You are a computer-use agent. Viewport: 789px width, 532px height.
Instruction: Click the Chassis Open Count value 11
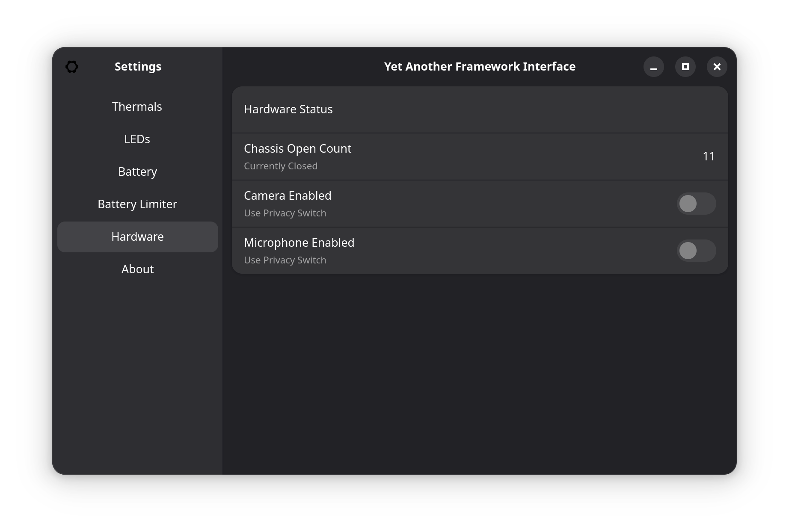point(709,157)
